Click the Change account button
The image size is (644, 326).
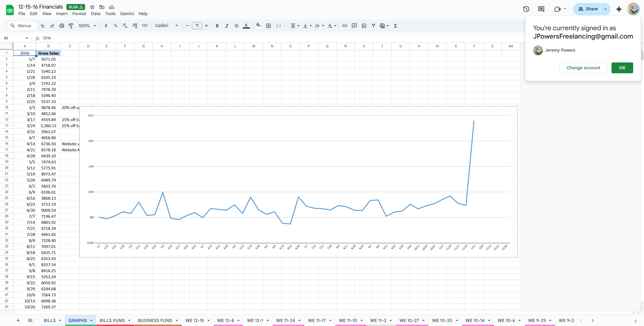click(x=583, y=68)
